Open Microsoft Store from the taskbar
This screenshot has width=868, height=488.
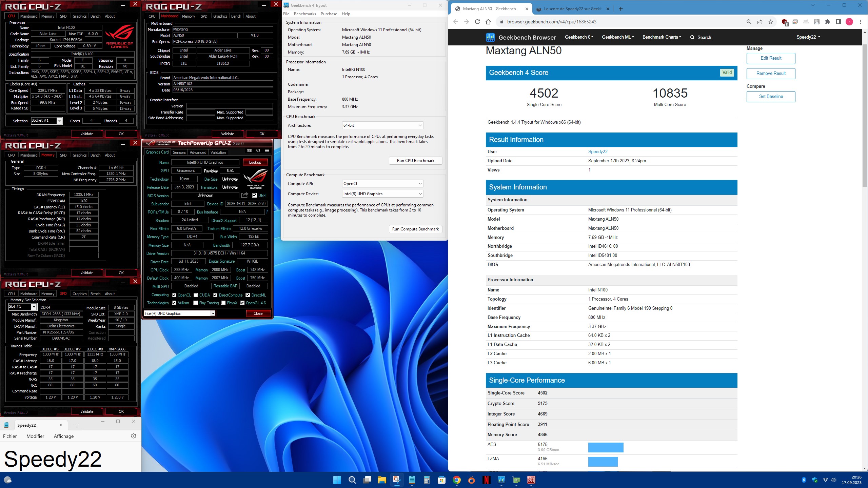(x=441, y=480)
